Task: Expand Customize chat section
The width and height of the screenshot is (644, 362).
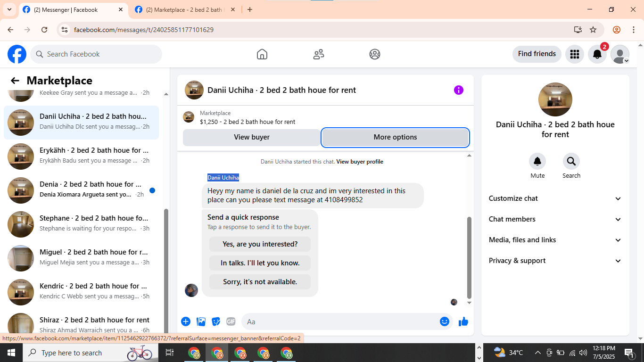Action: click(555, 198)
